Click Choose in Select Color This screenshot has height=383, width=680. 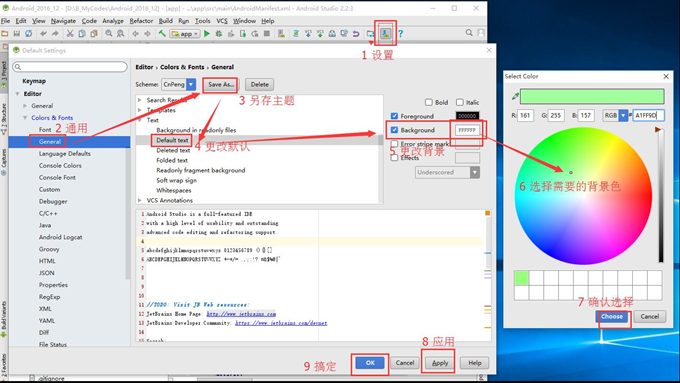[612, 317]
